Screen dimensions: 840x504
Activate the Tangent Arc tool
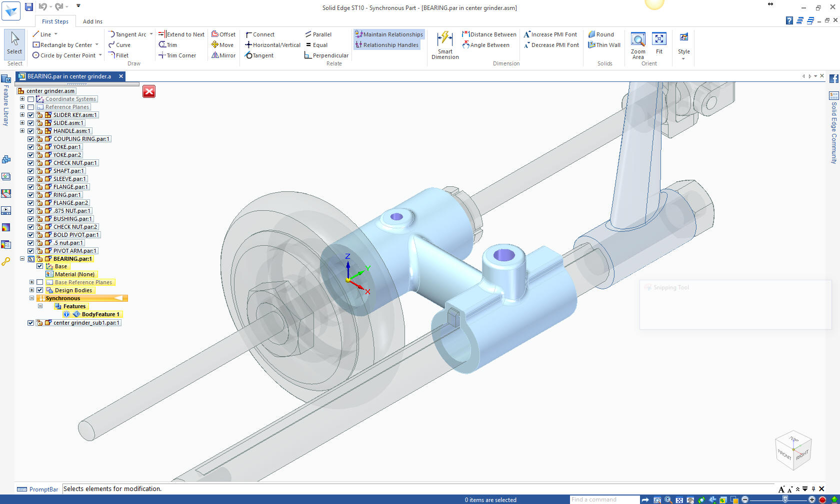tap(127, 34)
